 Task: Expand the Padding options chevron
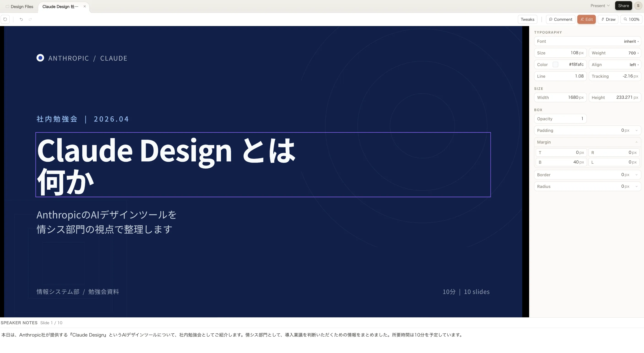(636, 130)
